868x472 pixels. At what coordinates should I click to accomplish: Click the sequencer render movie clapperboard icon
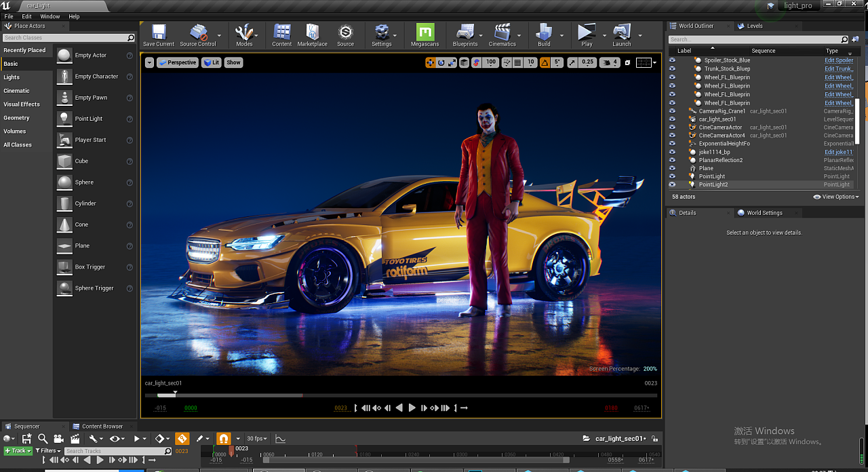(x=75, y=439)
